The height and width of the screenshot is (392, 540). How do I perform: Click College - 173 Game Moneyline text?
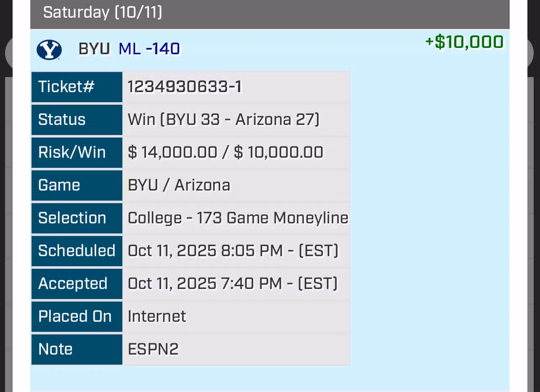point(238,218)
